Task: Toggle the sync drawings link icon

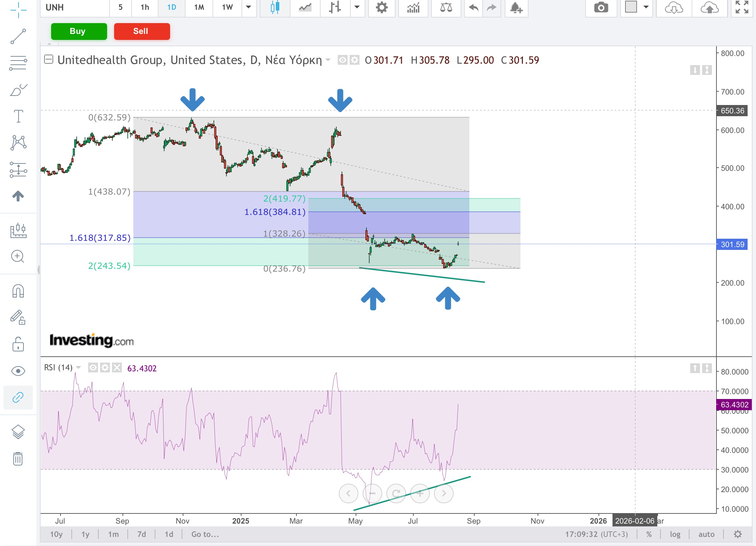Action: (18, 397)
